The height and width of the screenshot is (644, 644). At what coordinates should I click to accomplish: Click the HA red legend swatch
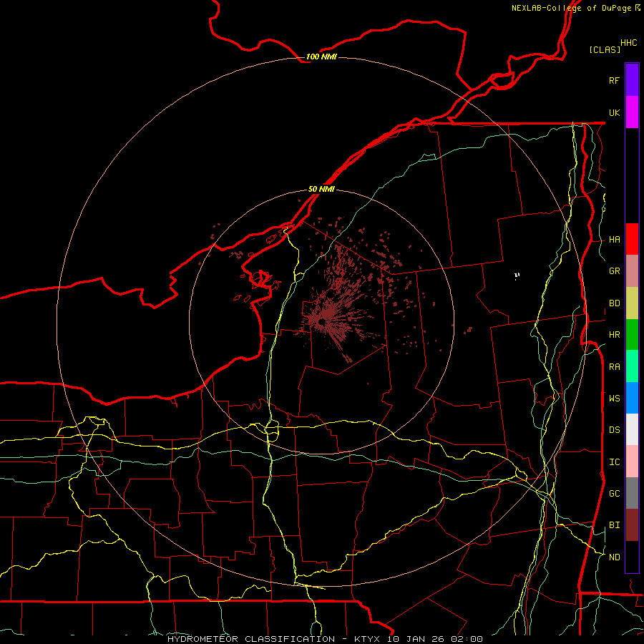tap(632, 239)
